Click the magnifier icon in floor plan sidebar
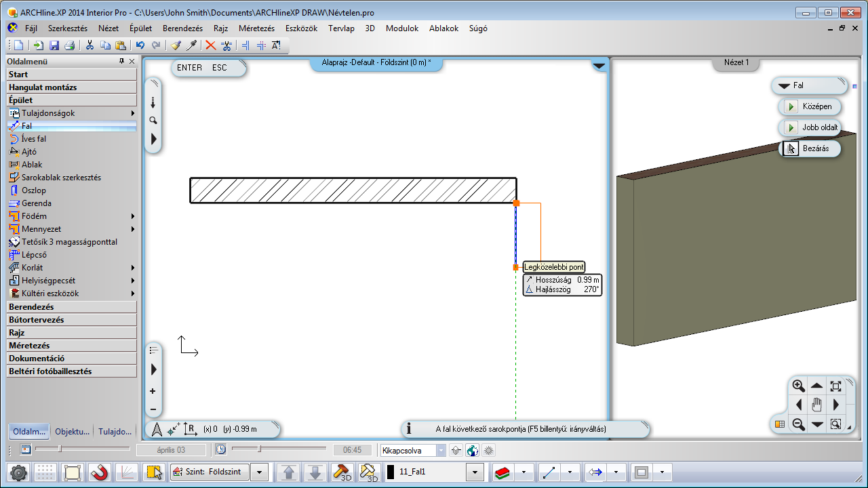This screenshot has width=868, height=488. tap(153, 120)
